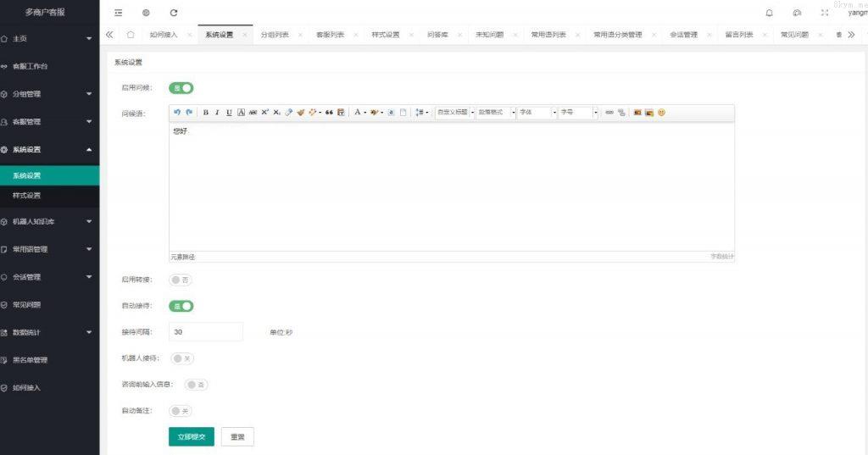Image resolution: width=868 pixels, height=455 pixels.
Task: Click the 重置 reset button
Action: tap(237, 436)
